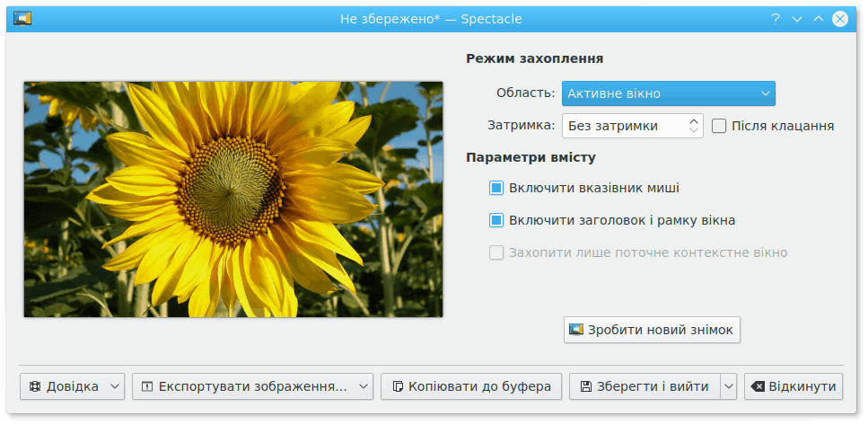Expand the arrow next to Зберегти і вийти
Viewport: 868px width, 425px height.
729,386
